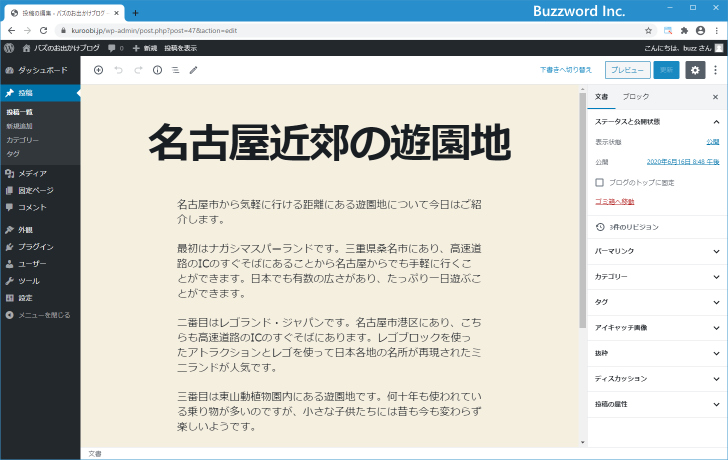Open 設定 in the sidebar
728x460 pixels.
point(40,298)
